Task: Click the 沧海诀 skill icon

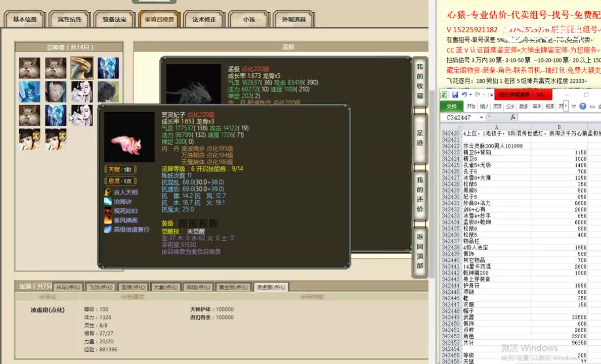Action: pos(108,202)
